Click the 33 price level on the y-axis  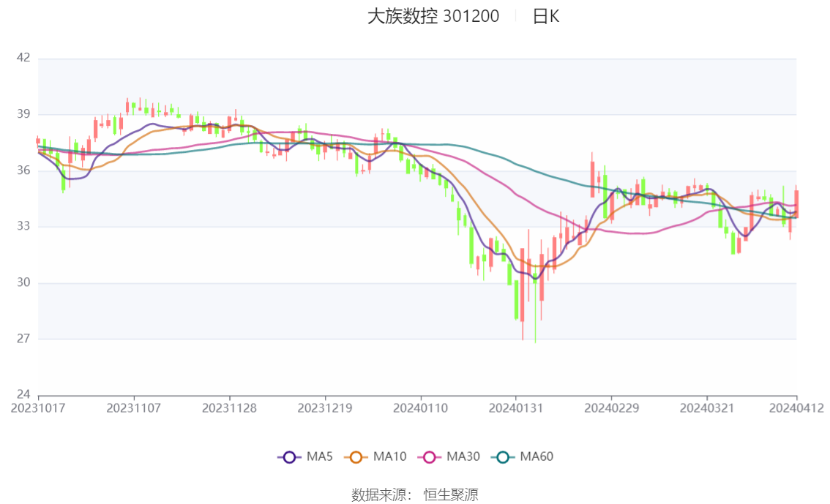(23, 226)
